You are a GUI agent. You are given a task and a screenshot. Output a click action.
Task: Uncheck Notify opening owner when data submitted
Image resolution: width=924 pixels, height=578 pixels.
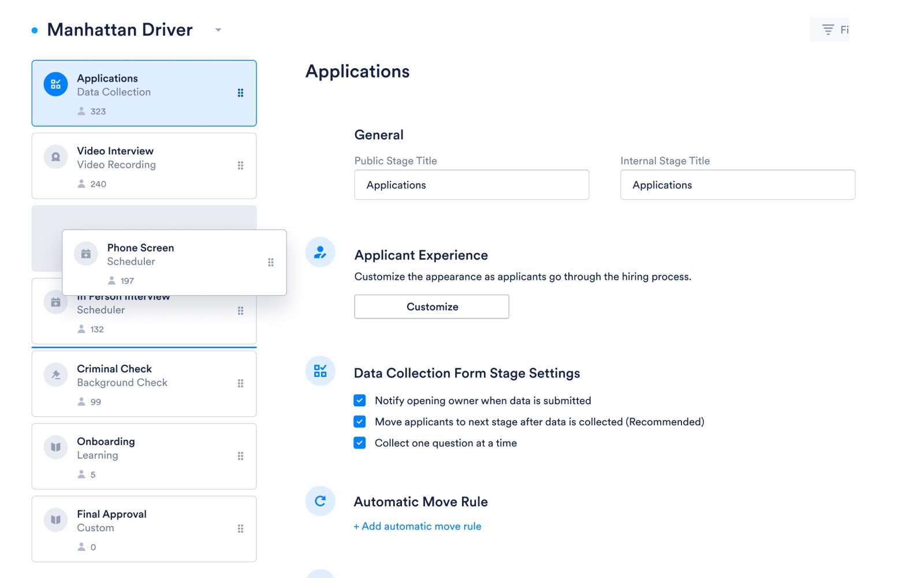point(360,401)
